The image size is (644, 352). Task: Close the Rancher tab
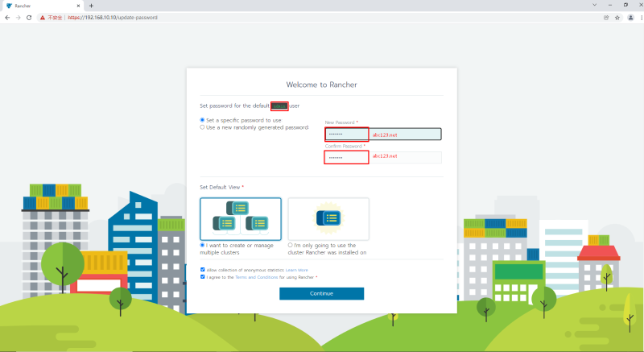[78, 6]
